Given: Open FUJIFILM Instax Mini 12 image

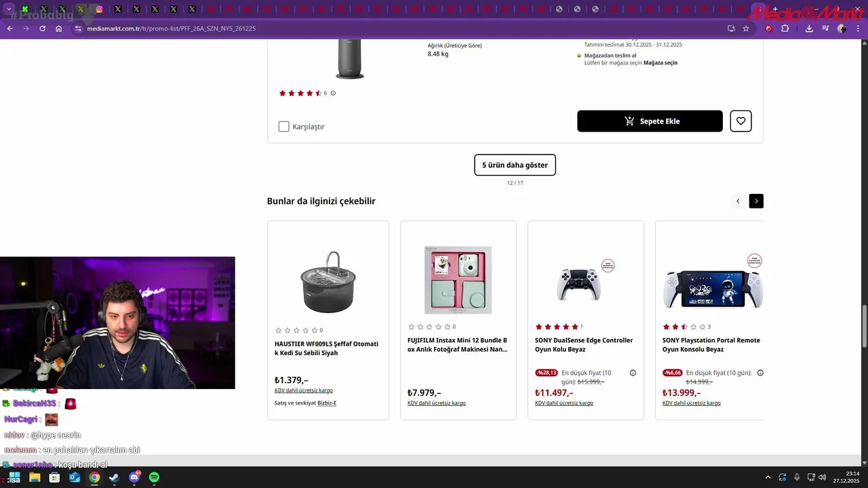Looking at the screenshot, I should coord(458,280).
